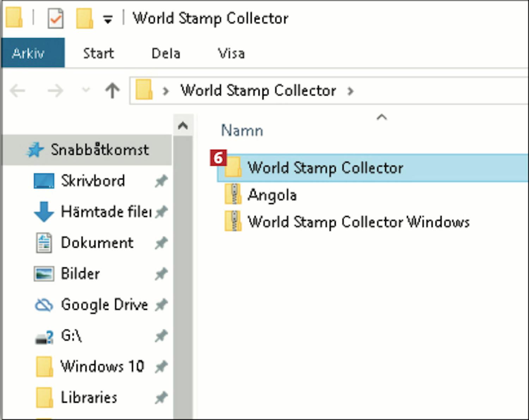529x420 pixels.
Task: Click the Google Drive cloud icon
Action: click(x=44, y=305)
